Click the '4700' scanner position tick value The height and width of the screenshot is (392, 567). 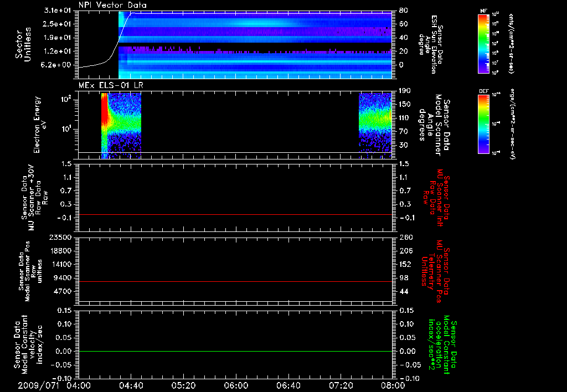(x=63, y=291)
